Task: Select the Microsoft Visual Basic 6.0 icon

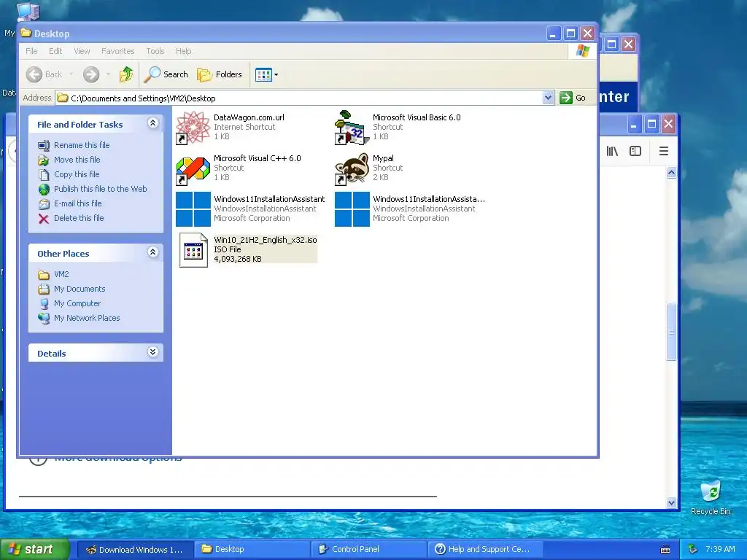Action: coord(352,128)
